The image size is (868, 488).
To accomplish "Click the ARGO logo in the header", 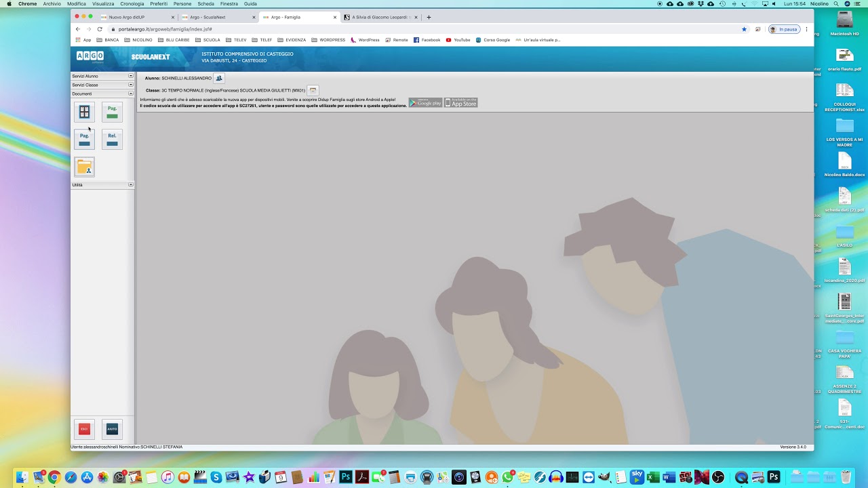I will [90, 57].
